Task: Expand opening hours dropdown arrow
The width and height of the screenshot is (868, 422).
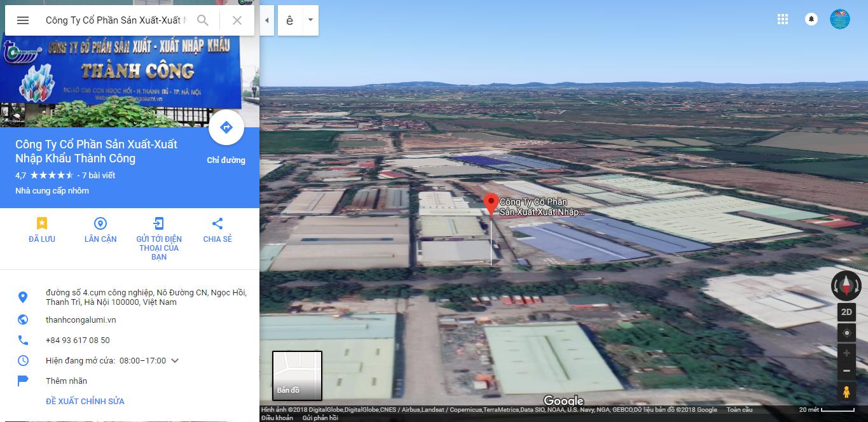Action: coord(175,361)
